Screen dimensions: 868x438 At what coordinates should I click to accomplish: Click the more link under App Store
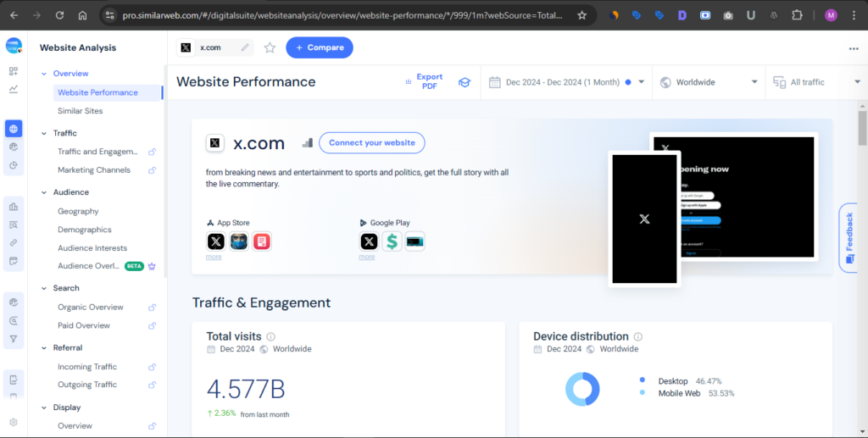coord(214,257)
